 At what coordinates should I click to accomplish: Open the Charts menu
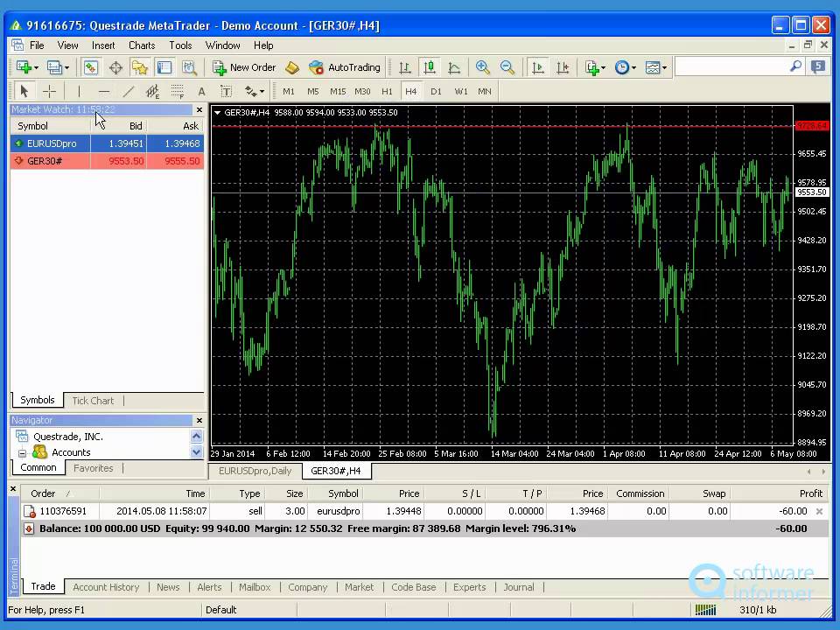click(142, 45)
